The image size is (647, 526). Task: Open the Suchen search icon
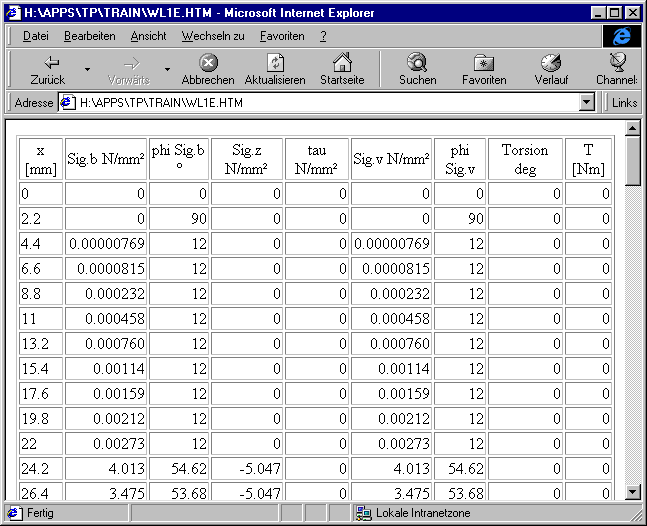tap(417, 63)
